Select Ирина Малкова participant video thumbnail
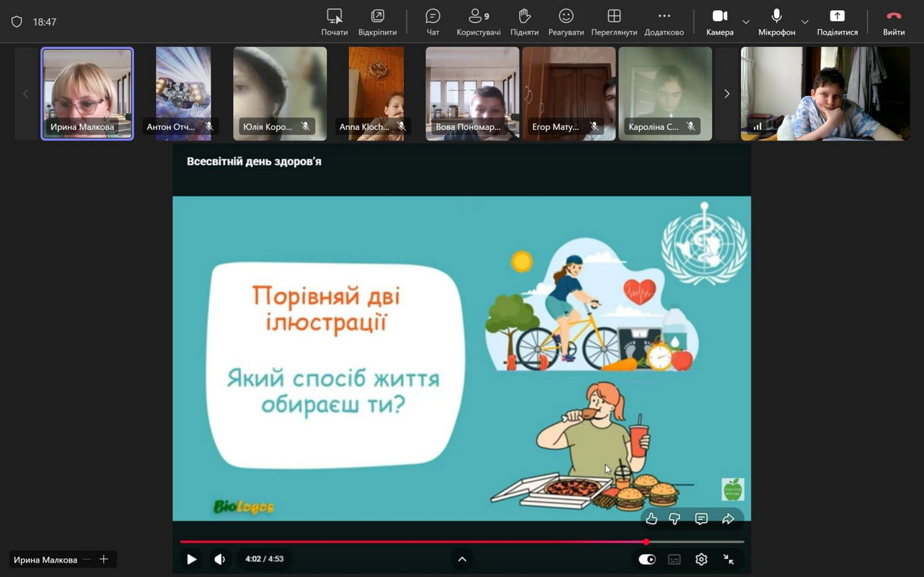 pos(87,93)
